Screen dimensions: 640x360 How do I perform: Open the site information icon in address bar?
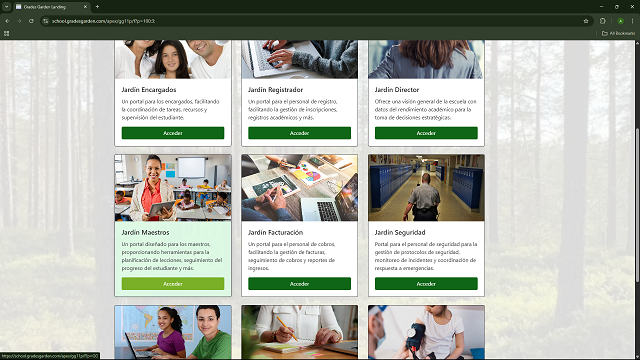pos(46,21)
